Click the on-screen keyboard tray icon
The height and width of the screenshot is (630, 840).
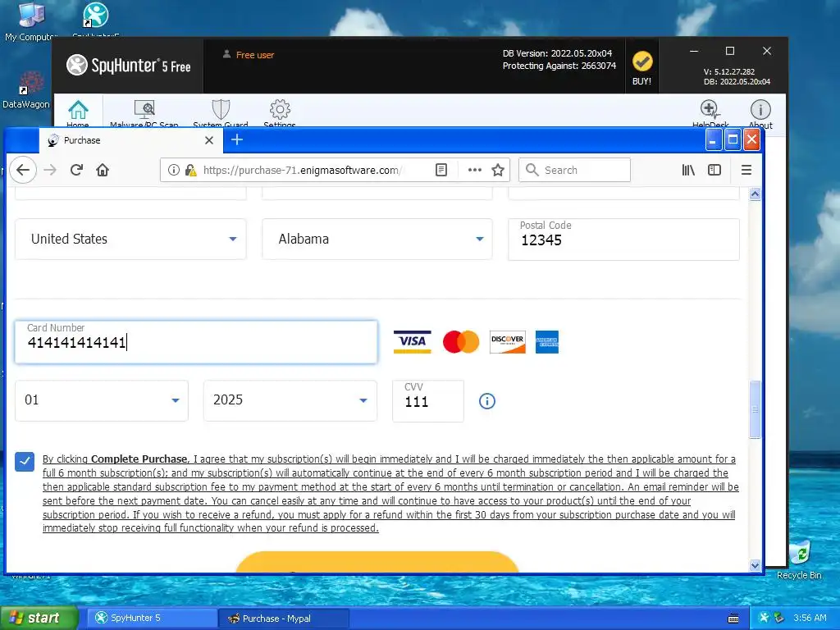pos(733,619)
